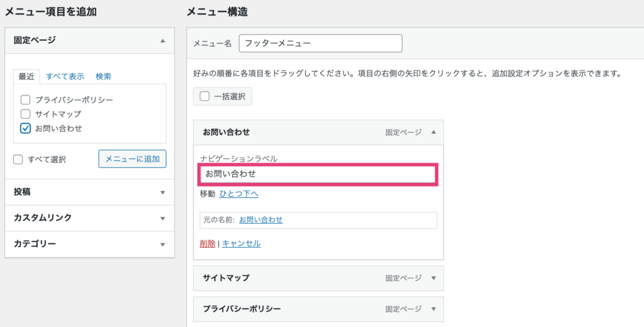Image resolution: width=644 pixels, height=327 pixels.
Task: Collapse the お問い合わせ menu item arrow
Action: pos(433,132)
